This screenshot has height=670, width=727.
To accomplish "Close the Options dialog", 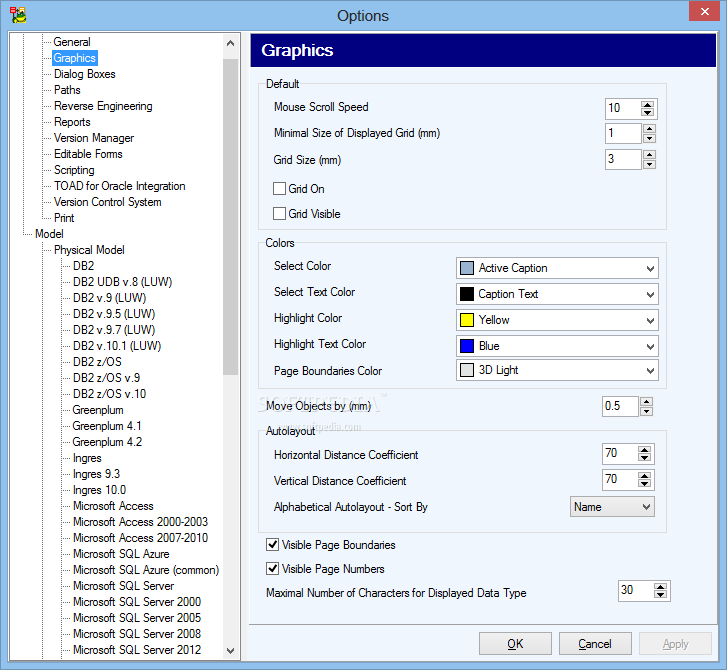I will point(704,11).
